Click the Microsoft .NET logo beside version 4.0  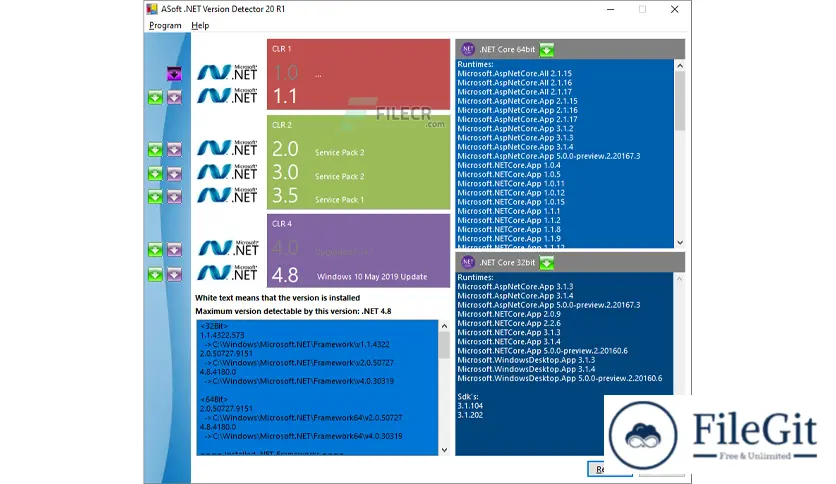click(x=228, y=248)
